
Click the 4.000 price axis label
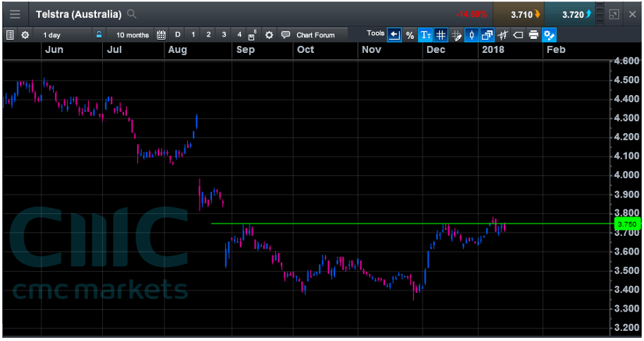coord(627,175)
